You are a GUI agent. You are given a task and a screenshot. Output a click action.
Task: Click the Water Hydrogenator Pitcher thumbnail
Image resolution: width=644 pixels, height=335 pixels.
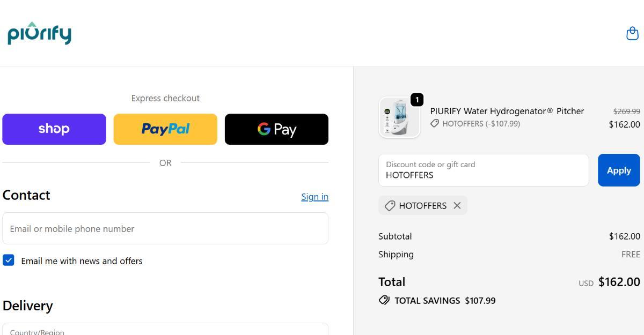[x=399, y=118]
